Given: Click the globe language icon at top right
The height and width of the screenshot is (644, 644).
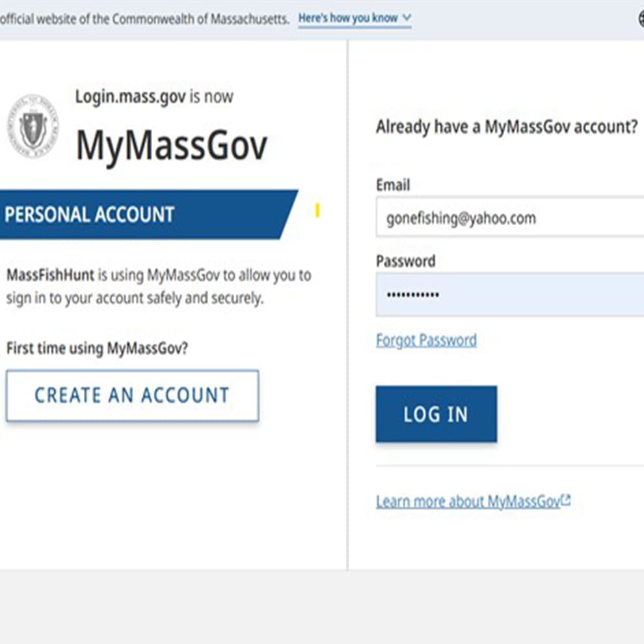Looking at the screenshot, I should [x=641, y=18].
